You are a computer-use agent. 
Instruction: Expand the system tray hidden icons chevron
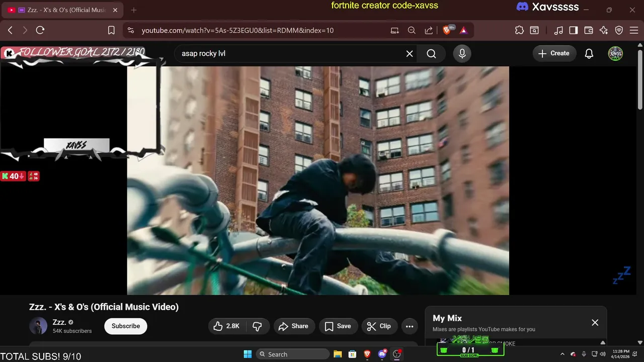point(562,354)
